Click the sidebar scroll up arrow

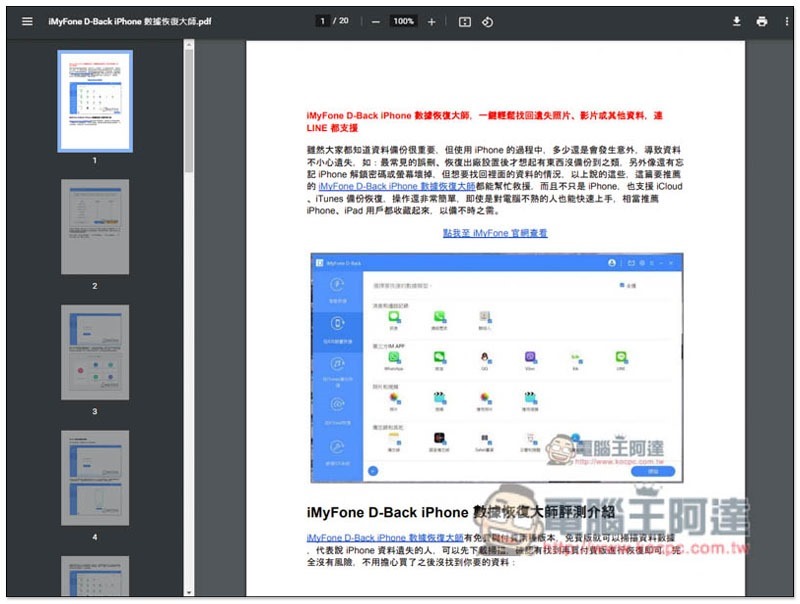[189, 44]
